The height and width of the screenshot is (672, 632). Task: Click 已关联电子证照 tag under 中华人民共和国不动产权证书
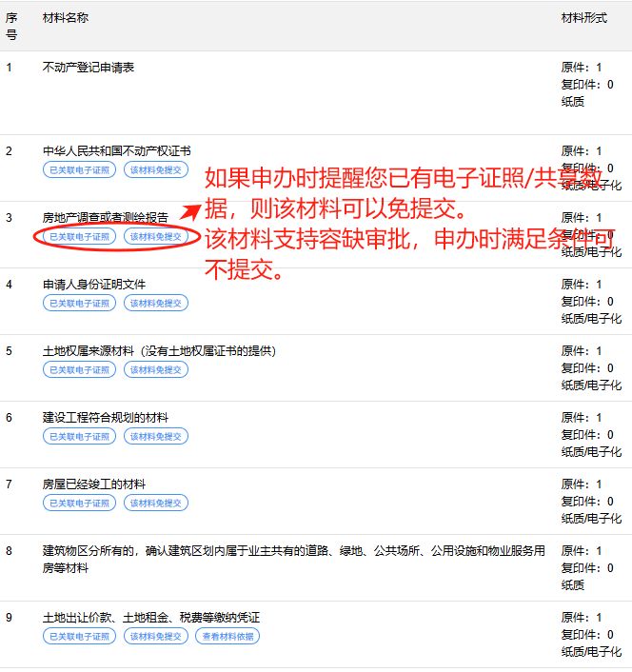[x=80, y=169]
